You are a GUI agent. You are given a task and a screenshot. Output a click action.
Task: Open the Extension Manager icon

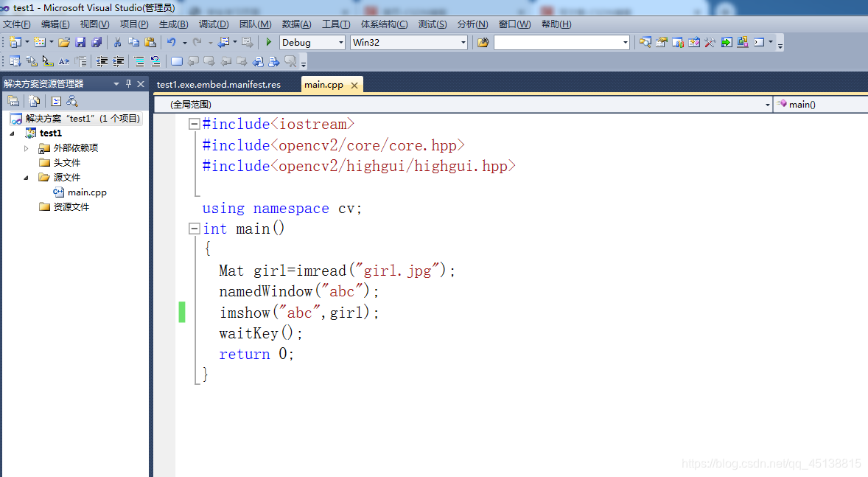pyautogui.click(x=743, y=42)
